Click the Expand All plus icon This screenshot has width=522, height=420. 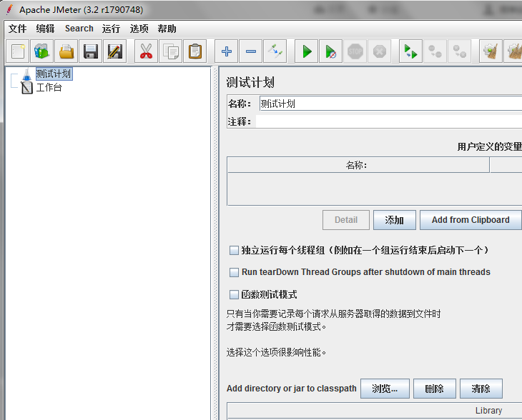[x=227, y=51]
